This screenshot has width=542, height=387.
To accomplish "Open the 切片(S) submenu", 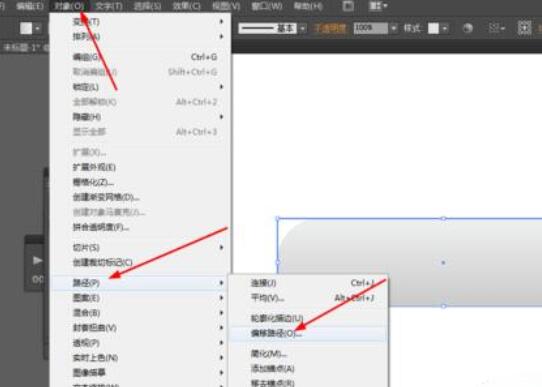I will coord(140,247).
